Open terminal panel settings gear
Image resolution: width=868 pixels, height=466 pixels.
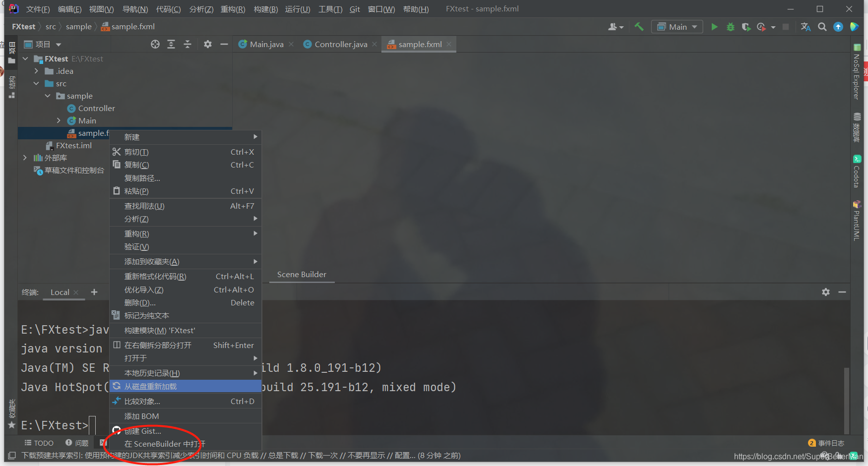826,292
